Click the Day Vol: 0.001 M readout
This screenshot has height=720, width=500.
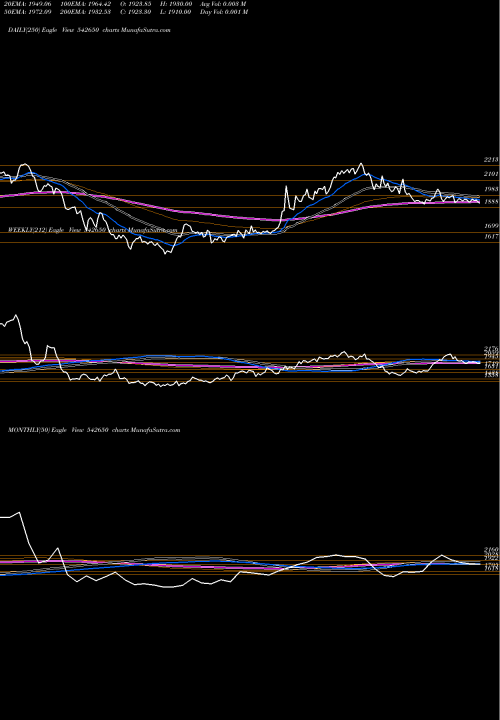(x=224, y=12)
